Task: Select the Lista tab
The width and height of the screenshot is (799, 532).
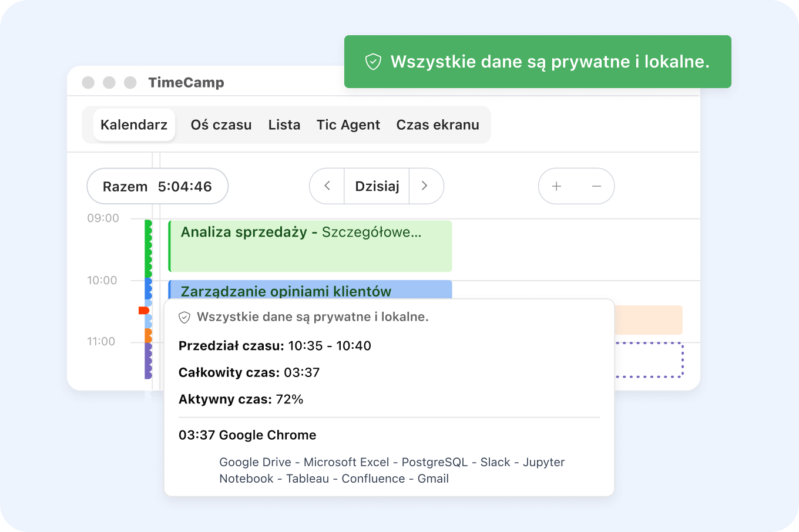Action: click(x=284, y=125)
